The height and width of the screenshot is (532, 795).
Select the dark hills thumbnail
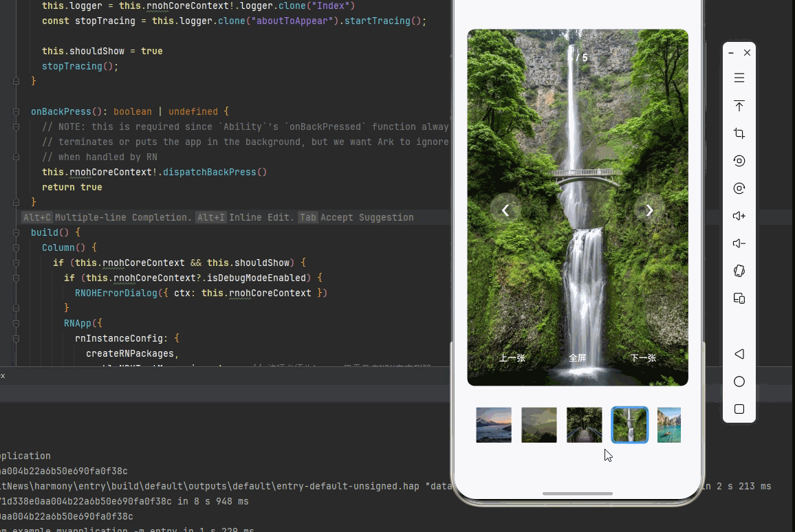point(539,425)
